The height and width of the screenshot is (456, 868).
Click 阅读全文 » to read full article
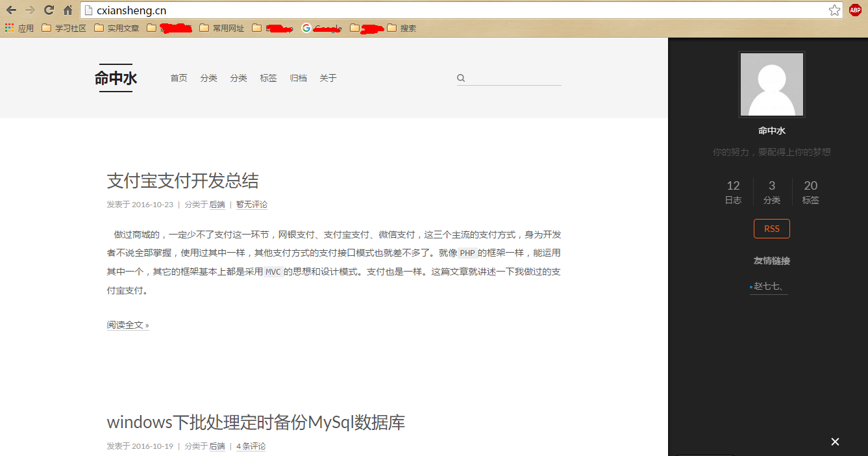(128, 325)
